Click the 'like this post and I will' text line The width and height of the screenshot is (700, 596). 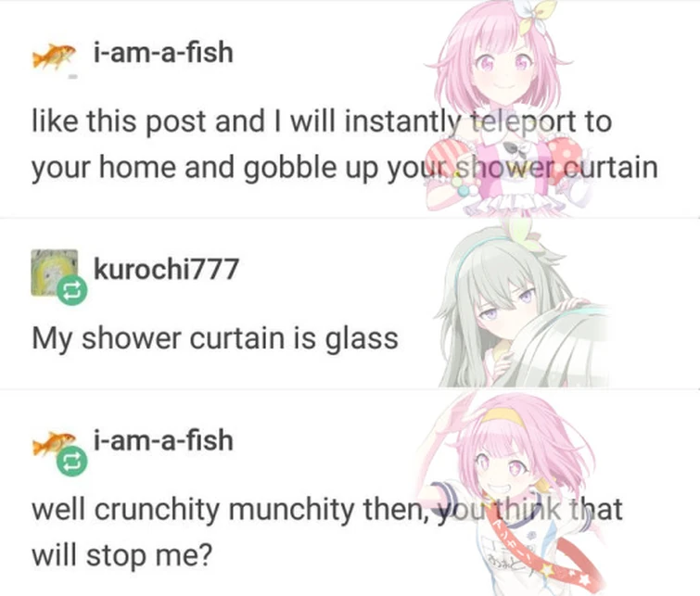click(322, 121)
